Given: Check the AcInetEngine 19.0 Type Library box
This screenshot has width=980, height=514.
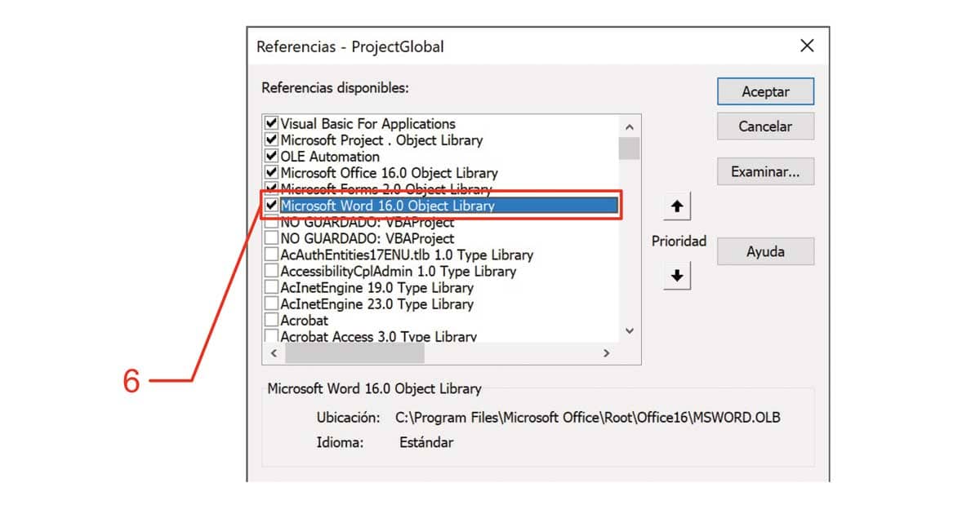Looking at the screenshot, I should click(272, 287).
